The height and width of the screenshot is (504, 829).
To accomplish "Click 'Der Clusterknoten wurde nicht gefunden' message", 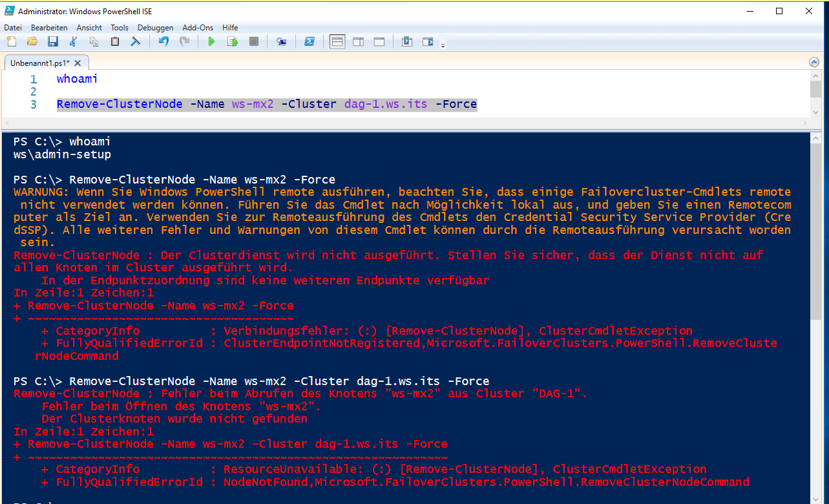I will pyautogui.click(x=174, y=419).
